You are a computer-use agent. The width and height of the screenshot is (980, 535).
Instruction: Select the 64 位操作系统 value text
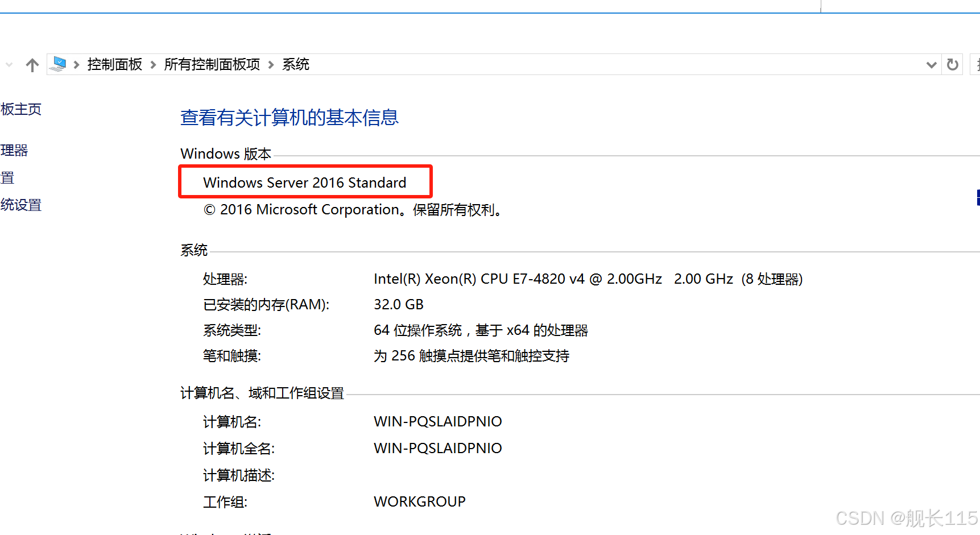(481, 330)
